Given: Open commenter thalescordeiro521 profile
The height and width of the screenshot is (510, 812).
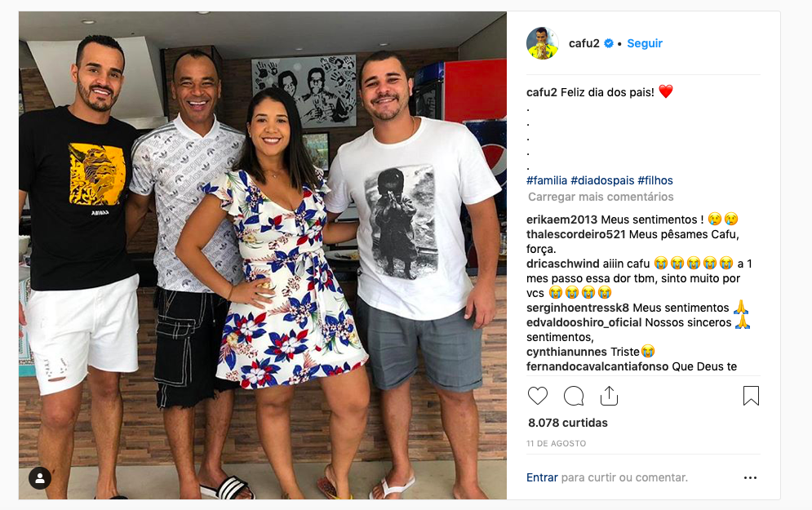Looking at the screenshot, I should click(x=576, y=234).
